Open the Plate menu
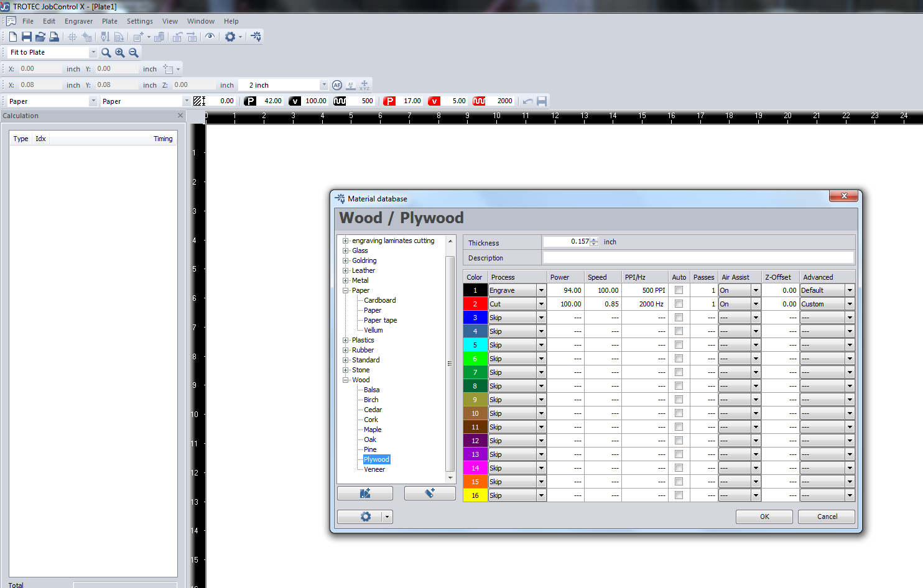Viewport: 923px width, 588px height. [x=109, y=21]
